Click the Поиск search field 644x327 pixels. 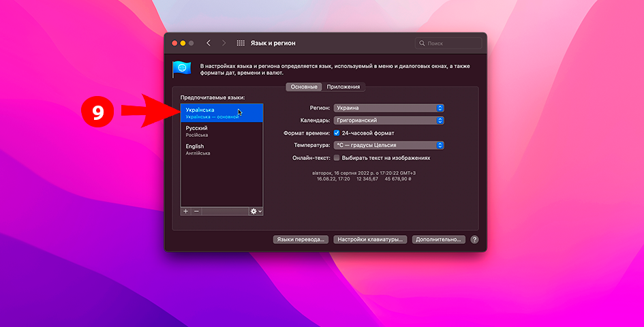[x=450, y=43]
